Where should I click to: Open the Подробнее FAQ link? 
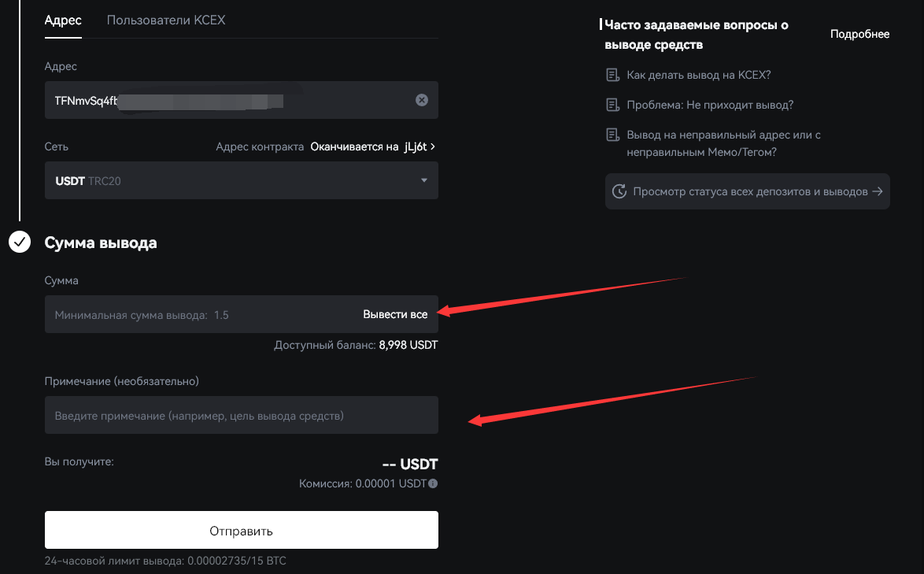click(859, 35)
